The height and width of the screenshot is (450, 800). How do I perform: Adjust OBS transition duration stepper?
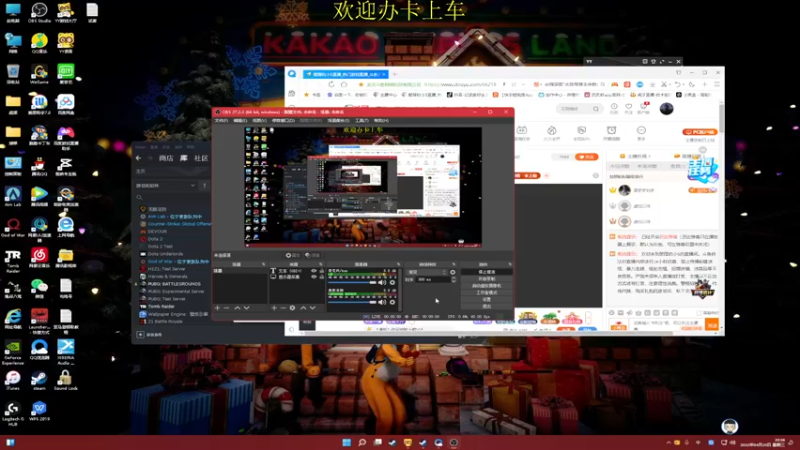454,280
